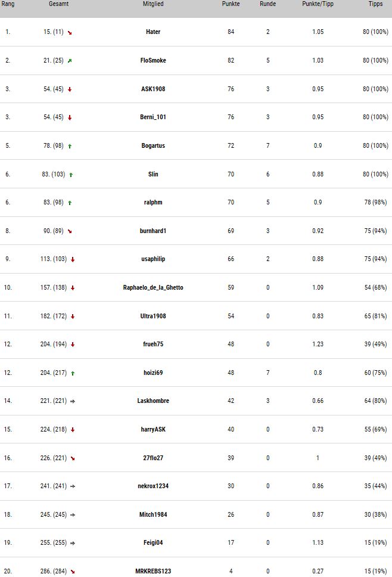Open member MRKREBS123
The width and height of the screenshot is (392, 577).
click(153, 571)
